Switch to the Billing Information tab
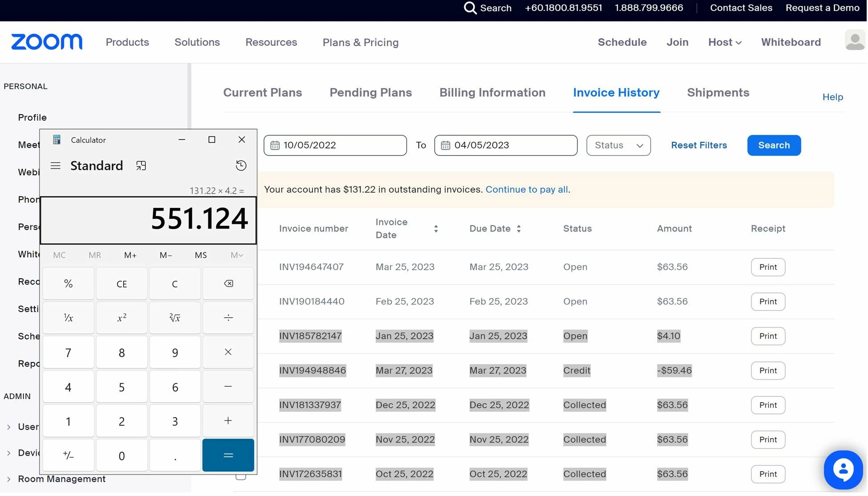 point(492,92)
